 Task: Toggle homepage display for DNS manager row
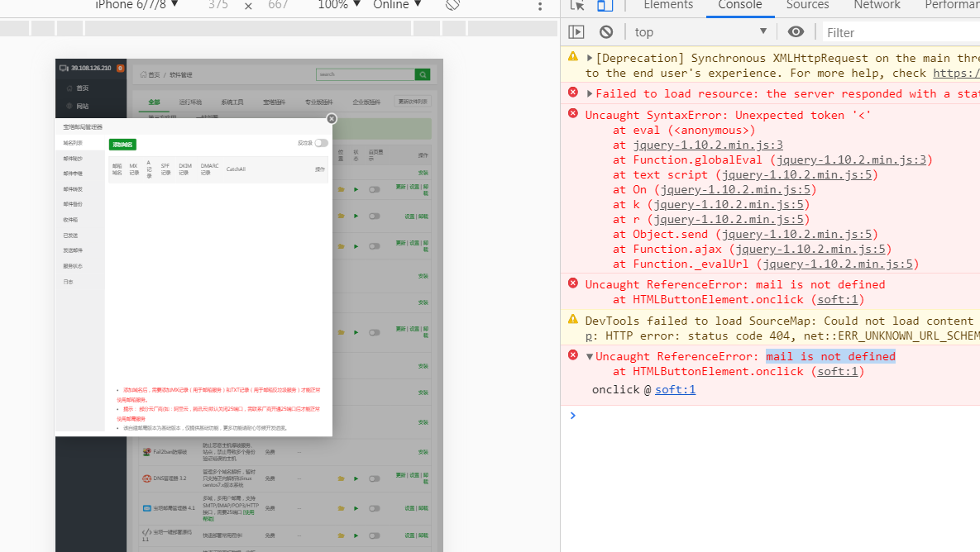pos(375,478)
